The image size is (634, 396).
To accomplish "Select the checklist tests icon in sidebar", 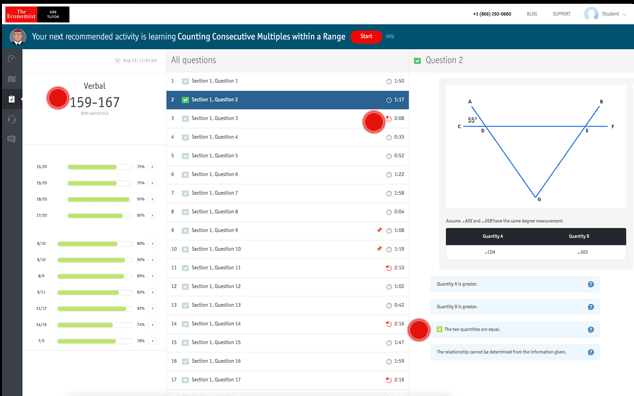I will pos(12,99).
